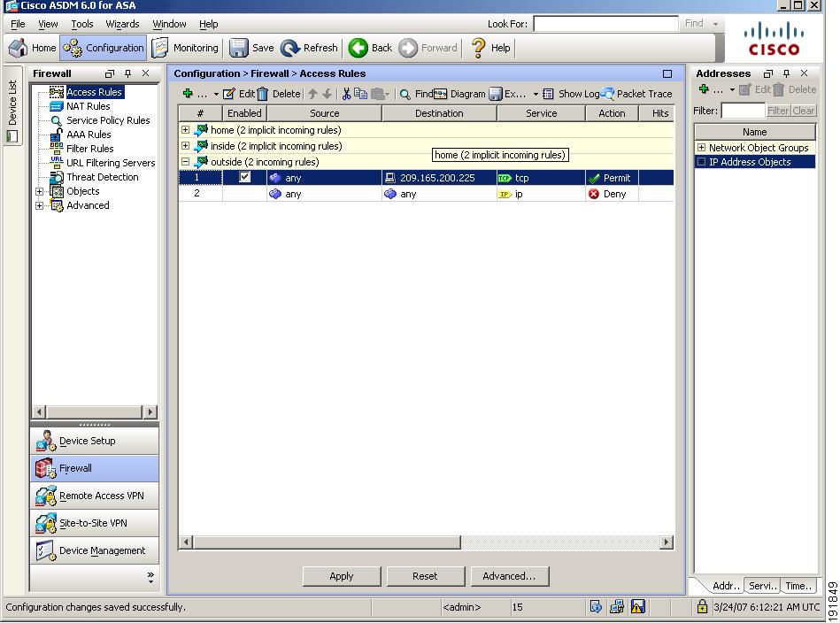Open the Export dropdown arrow

[536, 95]
